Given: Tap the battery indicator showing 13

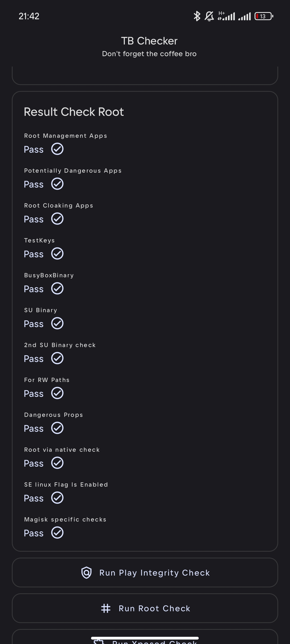Looking at the screenshot, I should [264, 16].
